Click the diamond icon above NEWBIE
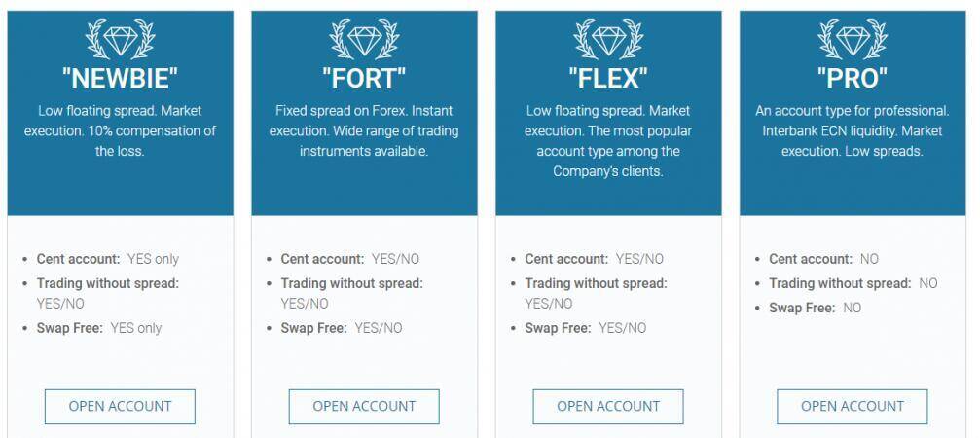 120,40
